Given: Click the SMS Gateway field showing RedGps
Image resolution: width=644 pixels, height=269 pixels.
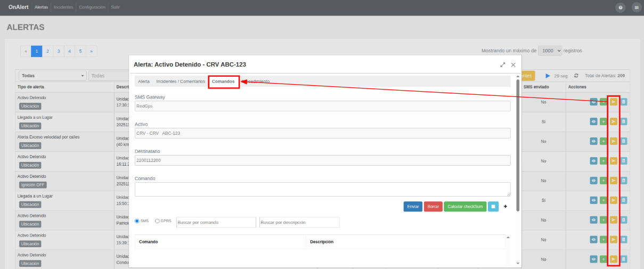Looking at the screenshot, I should pyautogui.click(x=323, y=106).
